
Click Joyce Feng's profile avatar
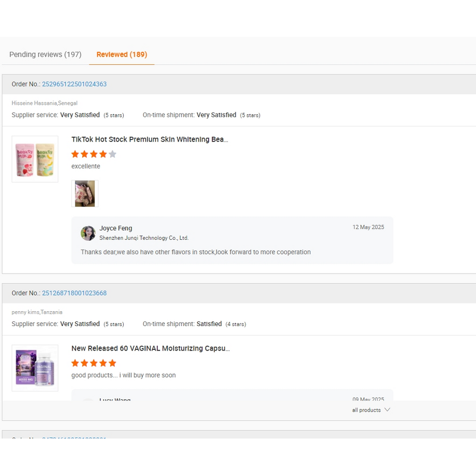pyautogui.click(x=88, y=233)
